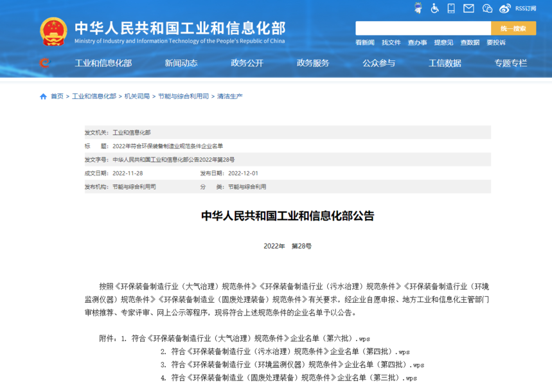552x392 pixels.
Task: Click the 机关司局 breadcrumb link
Action: [137, 96]
